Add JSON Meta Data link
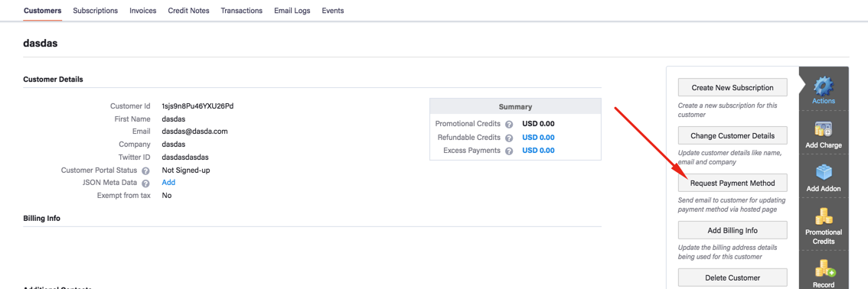868x289 pixels. coord(168,183)
